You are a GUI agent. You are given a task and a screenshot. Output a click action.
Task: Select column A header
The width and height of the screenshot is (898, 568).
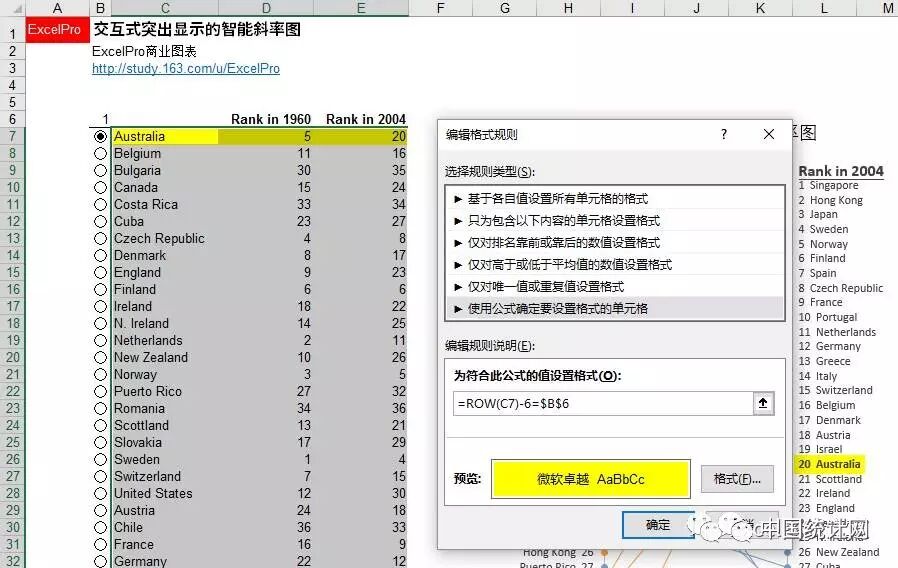click(57, 8)
